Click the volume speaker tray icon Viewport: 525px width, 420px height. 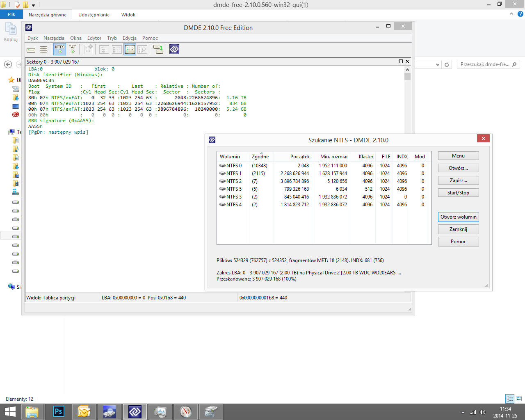[x=482, y=412]
